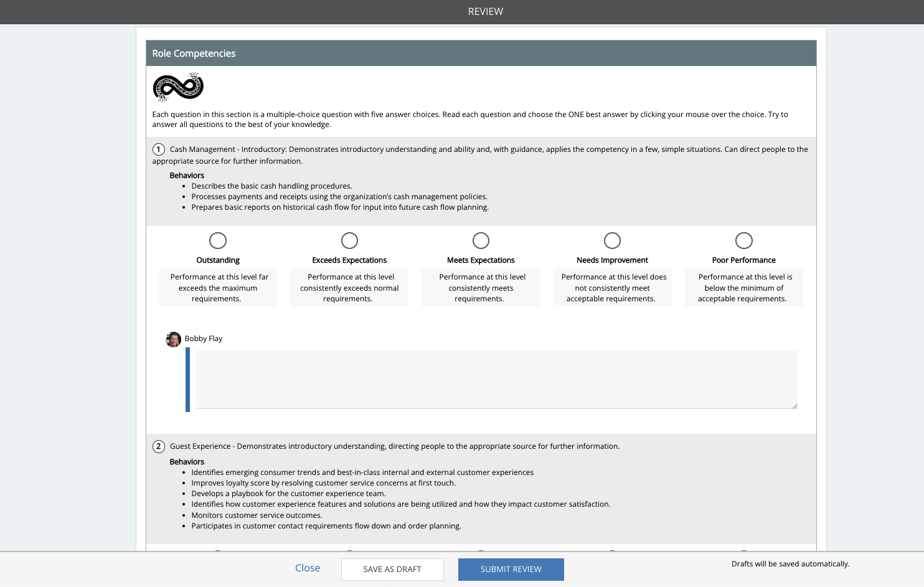Screen dimensions: 924x587
Task: Pick Meets Expectations radio for Cash Management
Action: [x=481, y=240]
